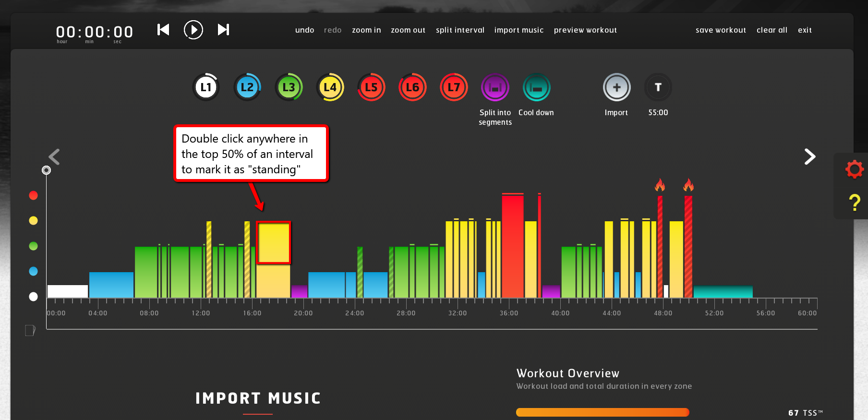
Task: Click the purple Split into segments icon
Action: pyautogui.click(x=495, y=87)
